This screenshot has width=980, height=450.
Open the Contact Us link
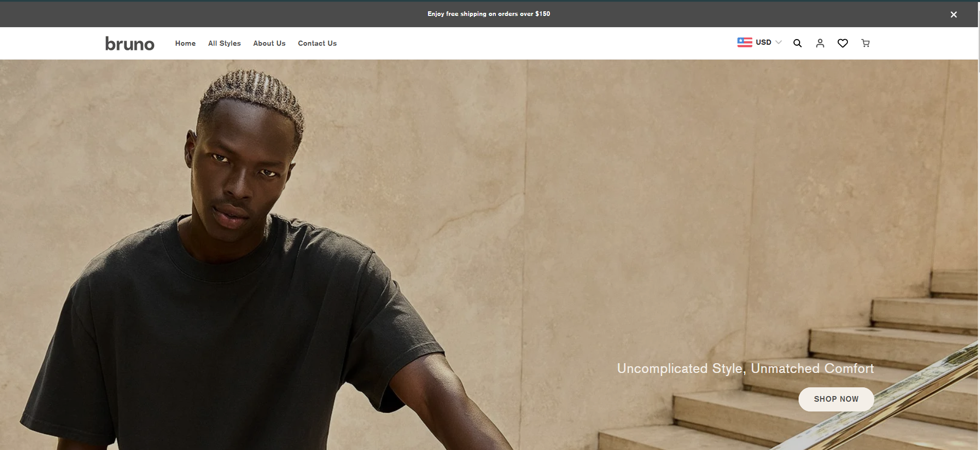[317, 43]
